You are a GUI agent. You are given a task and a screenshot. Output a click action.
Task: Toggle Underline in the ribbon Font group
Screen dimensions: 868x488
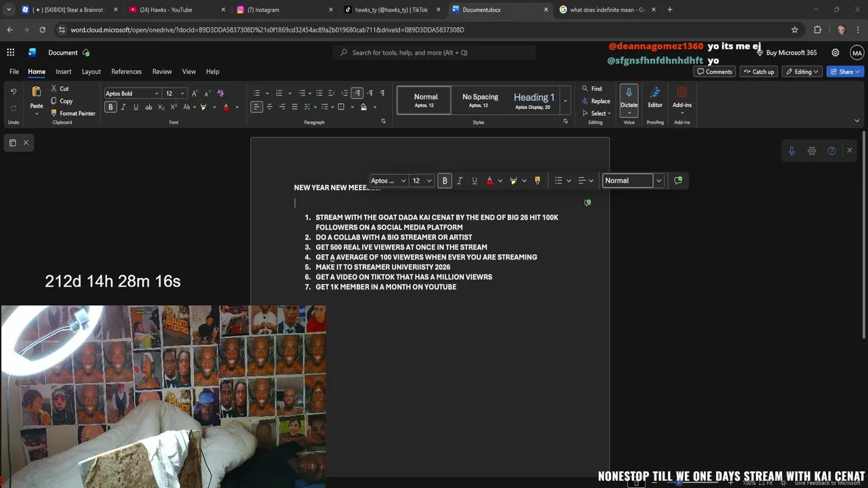point(136,107)
